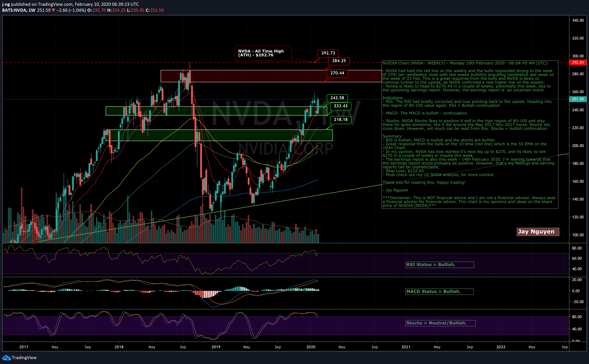The image size is (589, 364).
Task: Click the low value L:235.45 in header
Action: click(136, 10)
